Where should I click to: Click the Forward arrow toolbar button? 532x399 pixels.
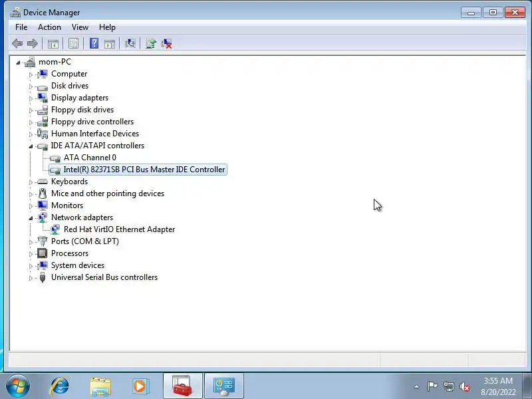tap(33, 43)
